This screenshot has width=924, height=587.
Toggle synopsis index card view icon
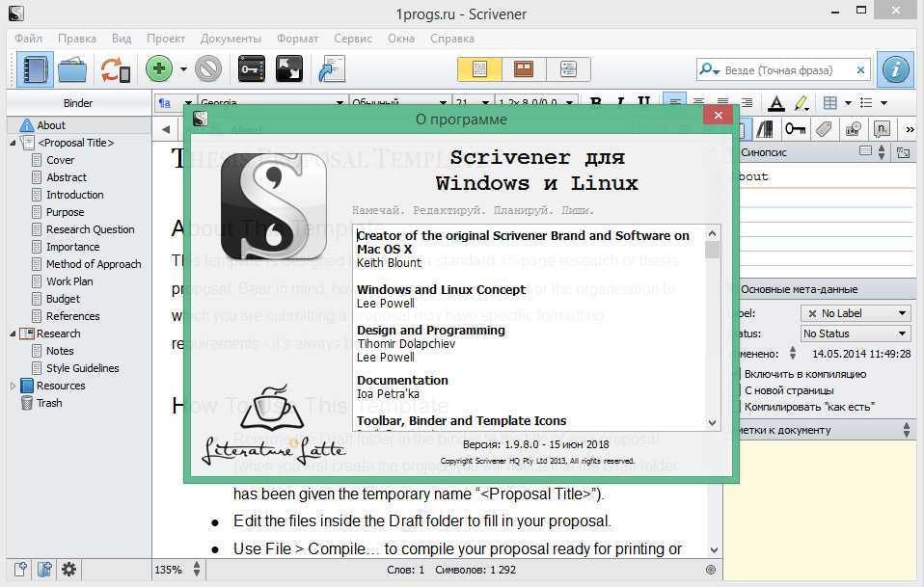coord(865,151)
